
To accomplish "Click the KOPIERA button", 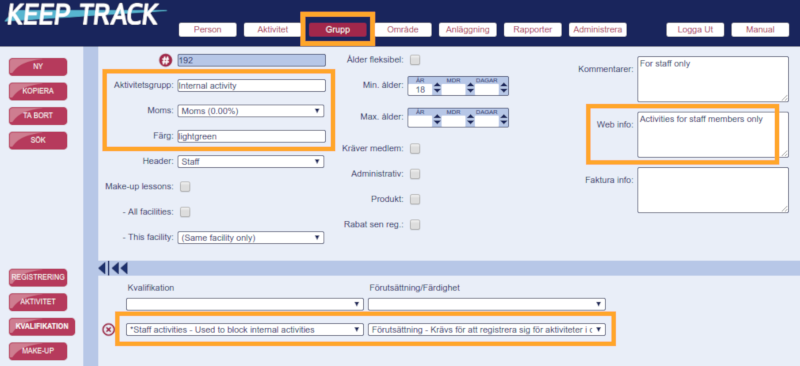I will tap(38, 91).
